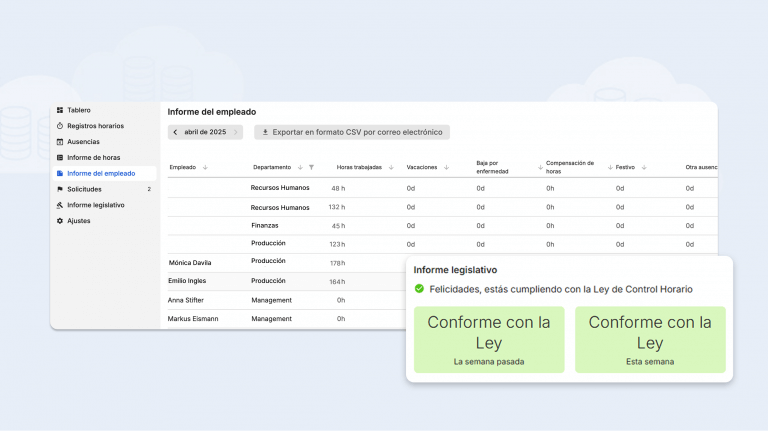Screen dimensions: 768x431
Task: Click the abril de 2025 month label
Action: (205, 132)
